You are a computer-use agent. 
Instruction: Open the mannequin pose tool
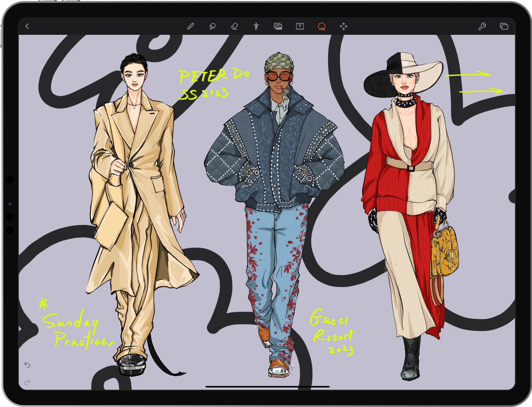[256, 26]
